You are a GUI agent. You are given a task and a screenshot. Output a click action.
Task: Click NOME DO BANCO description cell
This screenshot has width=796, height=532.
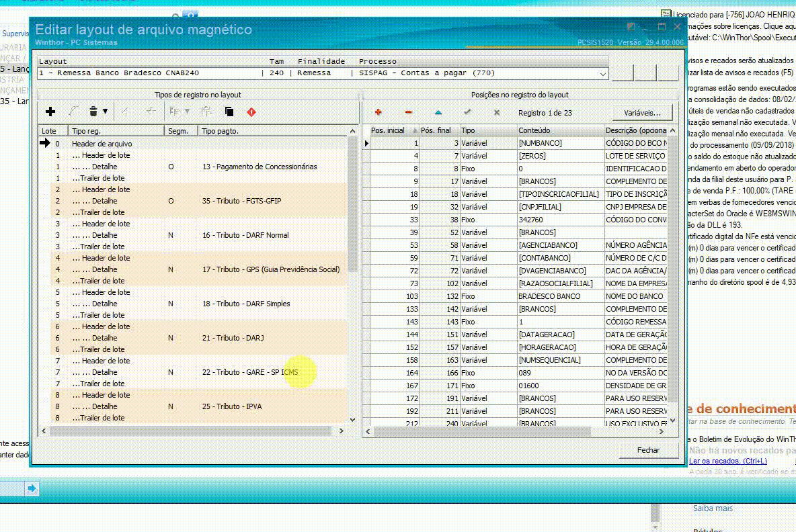[635, 296]
